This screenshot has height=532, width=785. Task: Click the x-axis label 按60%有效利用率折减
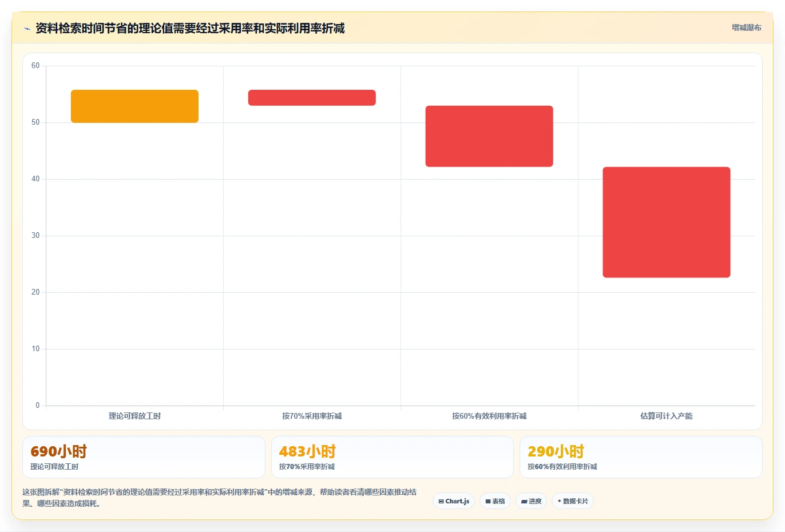(x=489, y=416)
